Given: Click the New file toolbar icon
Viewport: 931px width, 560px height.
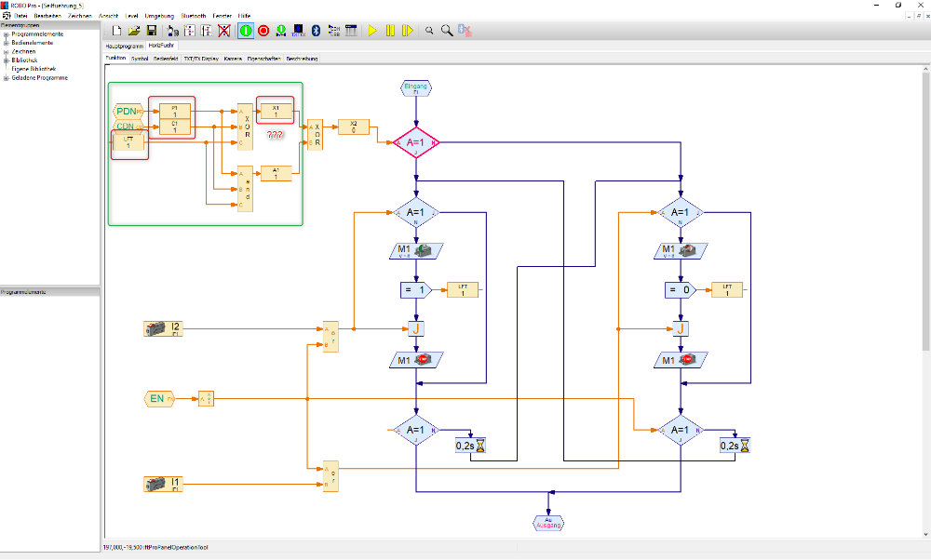Looking at the screenshot, I should [116, 31].
